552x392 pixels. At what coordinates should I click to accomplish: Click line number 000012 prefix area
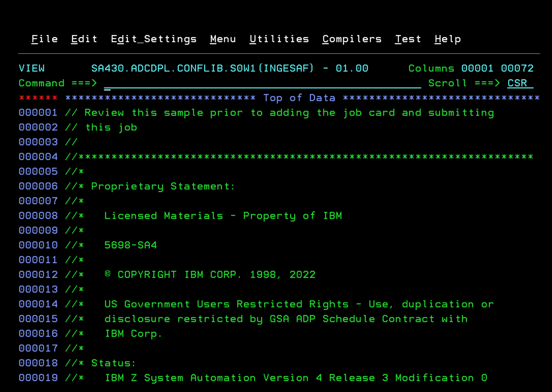click(x=38, y=274)
